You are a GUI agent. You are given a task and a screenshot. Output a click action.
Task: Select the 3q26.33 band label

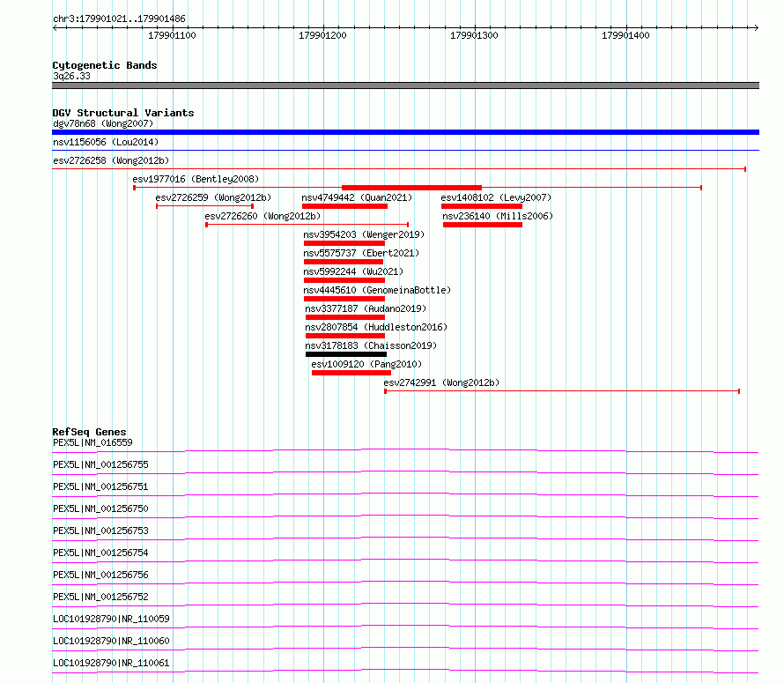click(x=71, y=76)
